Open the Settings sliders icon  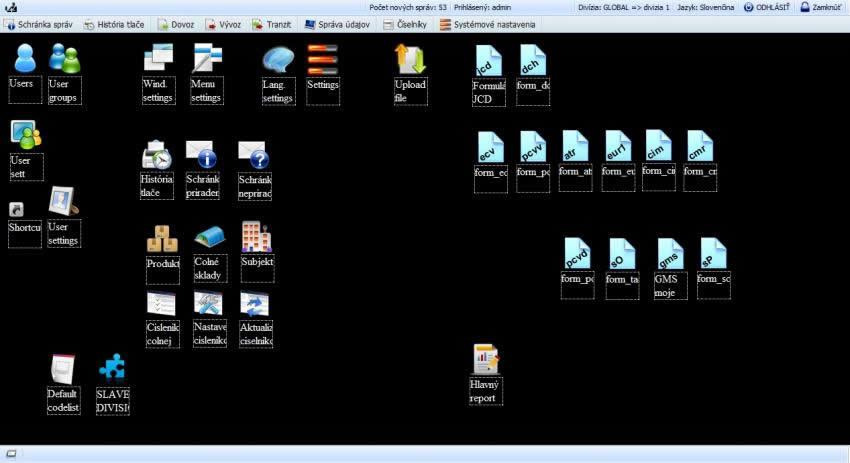[x=323, y=60]
